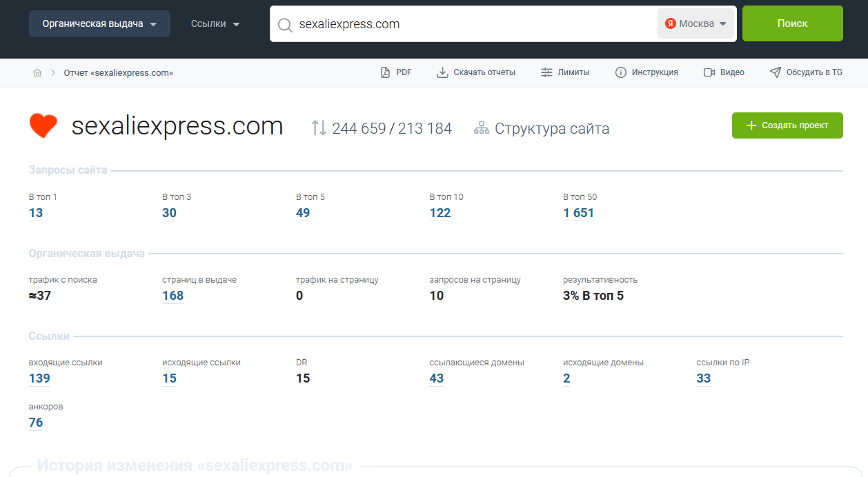This screenshot has height=477, width=868.
Task: Click the PDF export icon
Action: click(x=386, y=72)
